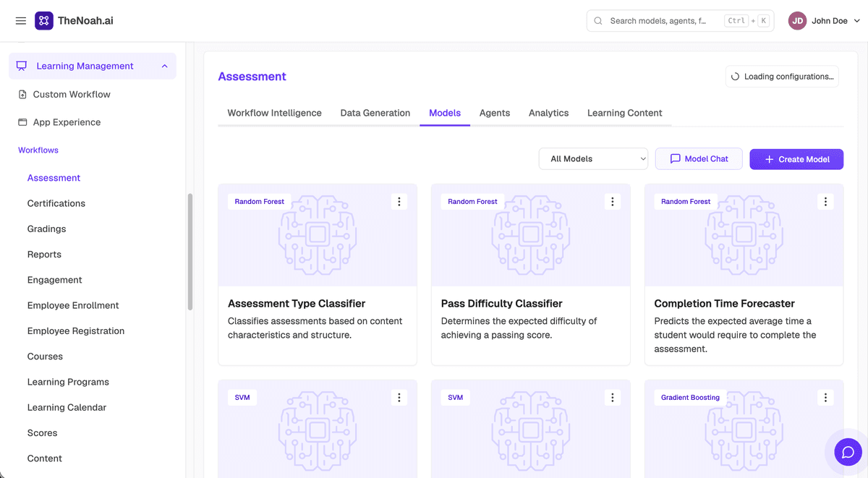The width and height of the screenshot is (868, 478).
Task: Open the chat bubble floating button
Action: pos(848,453)
